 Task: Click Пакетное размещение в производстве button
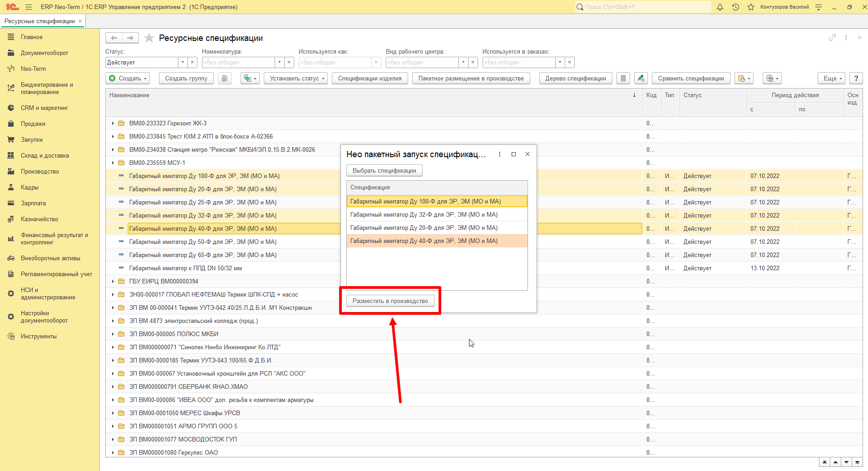click(471, 79)
